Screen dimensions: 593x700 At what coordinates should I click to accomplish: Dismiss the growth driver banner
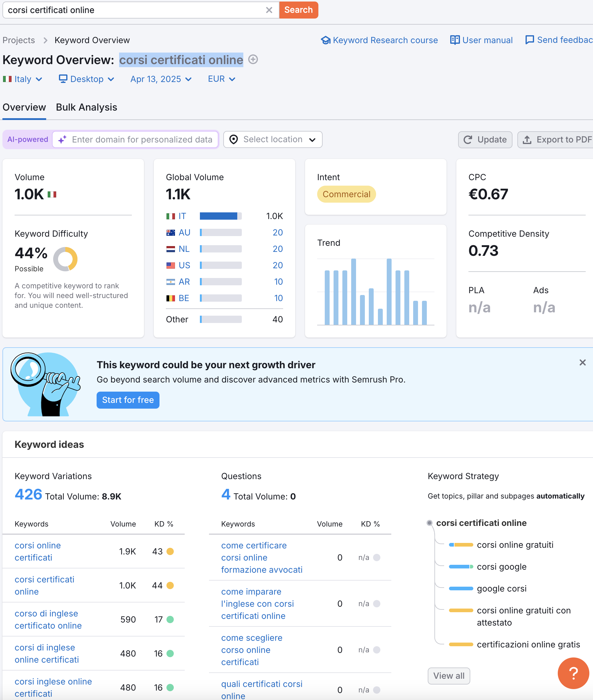[582, 362]
